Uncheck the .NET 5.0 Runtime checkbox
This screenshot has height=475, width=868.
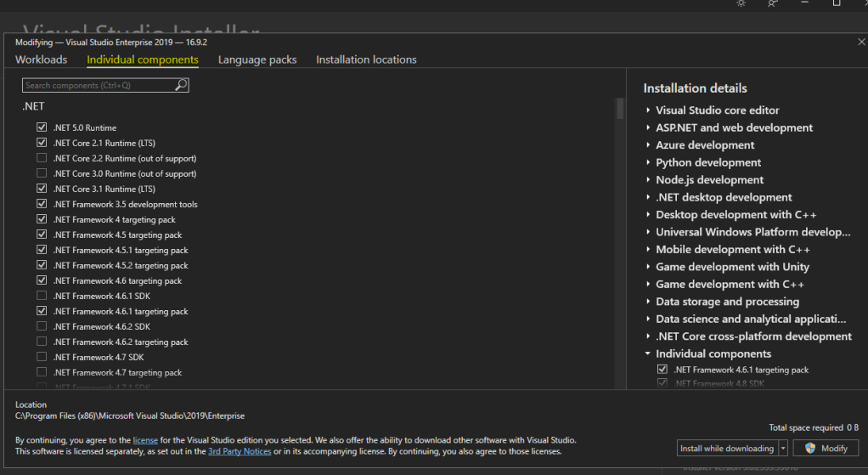coord(42,127)
